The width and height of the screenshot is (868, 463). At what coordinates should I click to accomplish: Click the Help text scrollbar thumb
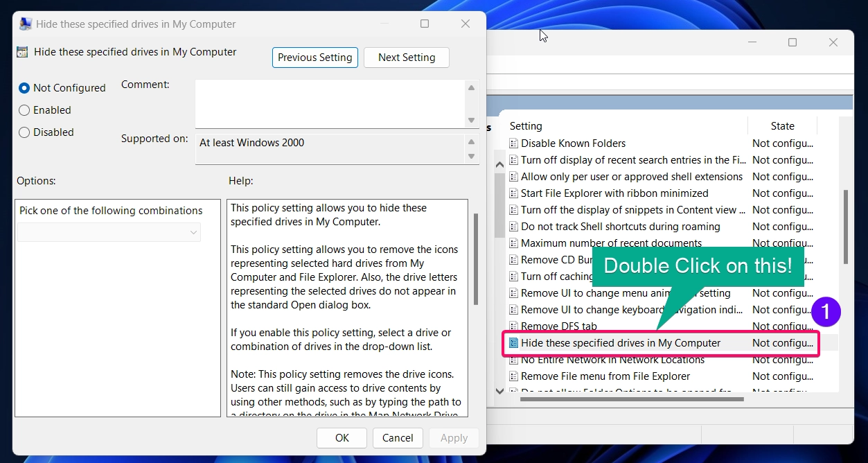pos(475,259)
